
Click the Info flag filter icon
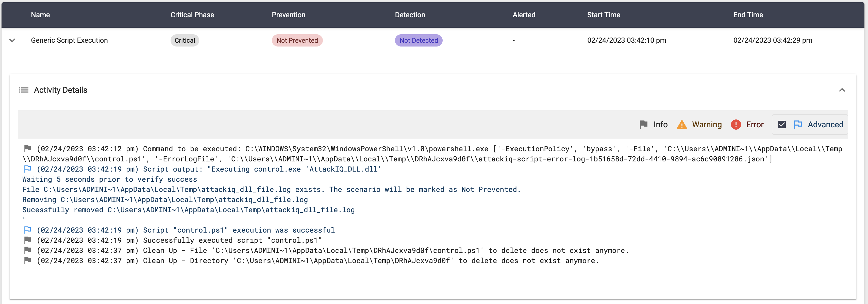(643, 125)
